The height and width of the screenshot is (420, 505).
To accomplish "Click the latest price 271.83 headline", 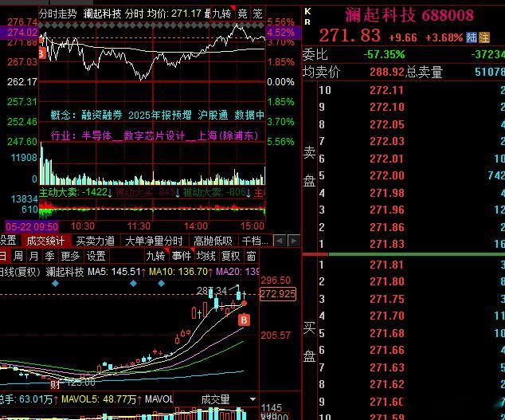I will coord(350,35).
